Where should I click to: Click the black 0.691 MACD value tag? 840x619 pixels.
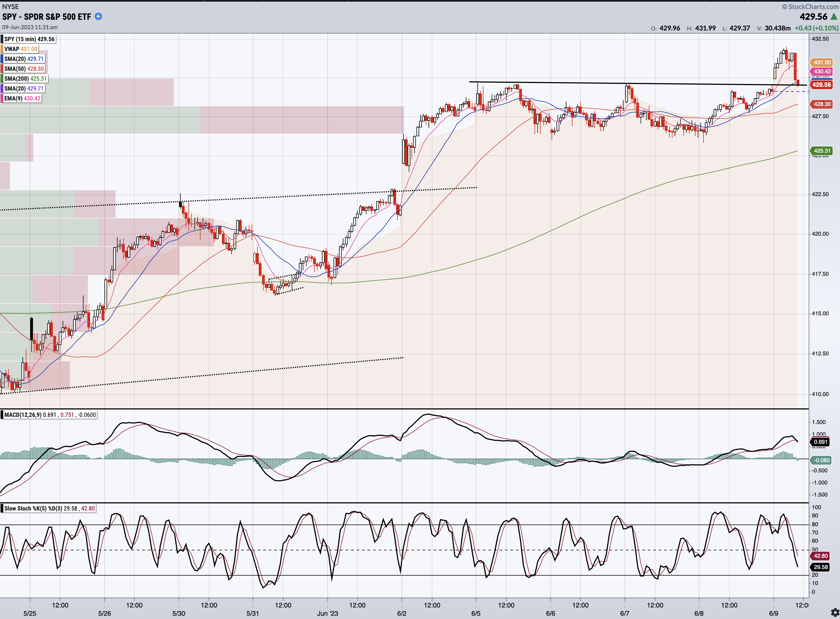pyautogui.click(x=820, y=442)
